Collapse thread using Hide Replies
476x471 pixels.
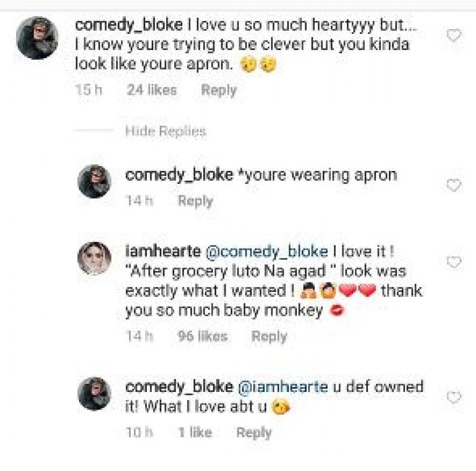[x=165, y=131]
